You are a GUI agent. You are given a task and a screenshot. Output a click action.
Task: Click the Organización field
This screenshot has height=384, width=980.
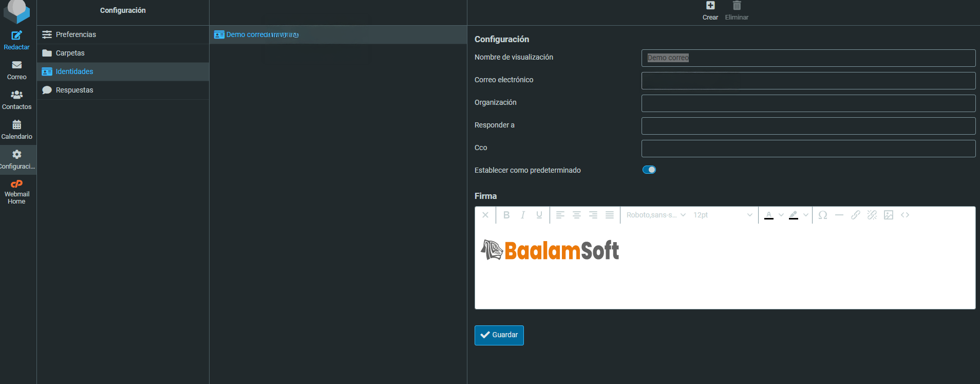tap(808, 103)
